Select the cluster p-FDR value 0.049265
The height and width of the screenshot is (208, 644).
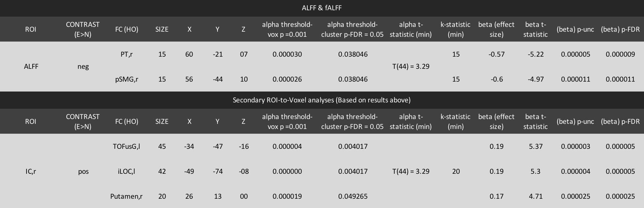click(353, 196)
